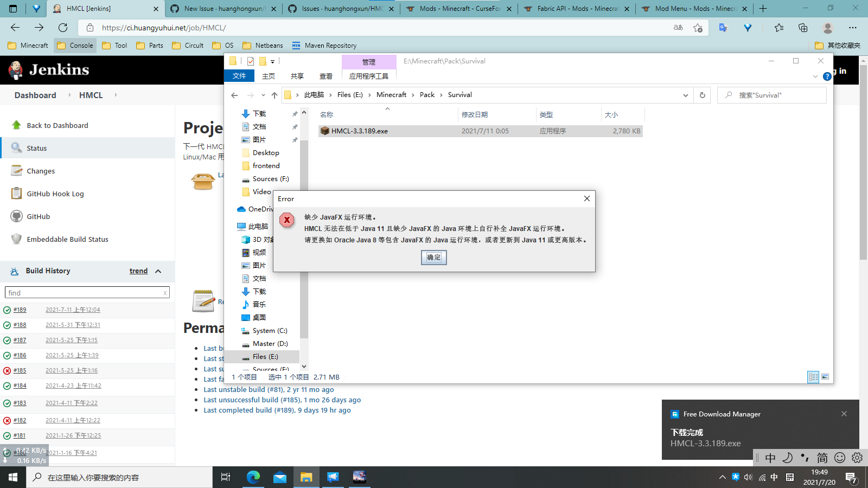Open Action Center from the system tray
This screenshot has height=488, width=868.
point(852,478)
